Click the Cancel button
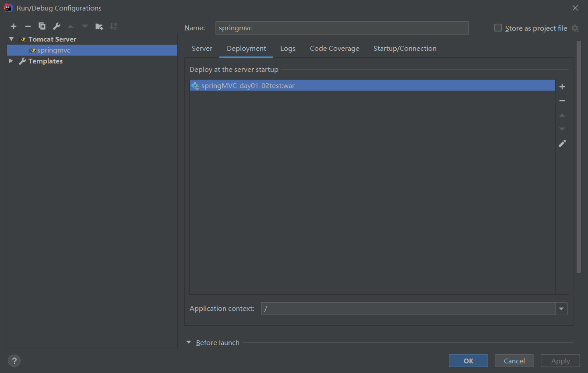 (x=514, y=361)
